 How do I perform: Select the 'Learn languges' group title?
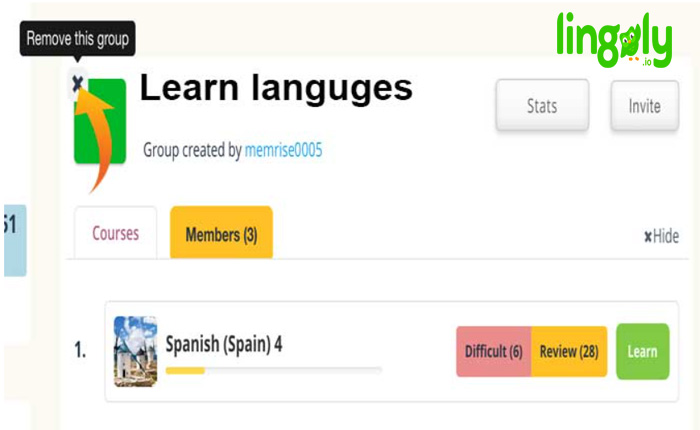pyautogui.click(x=275, y=88)
